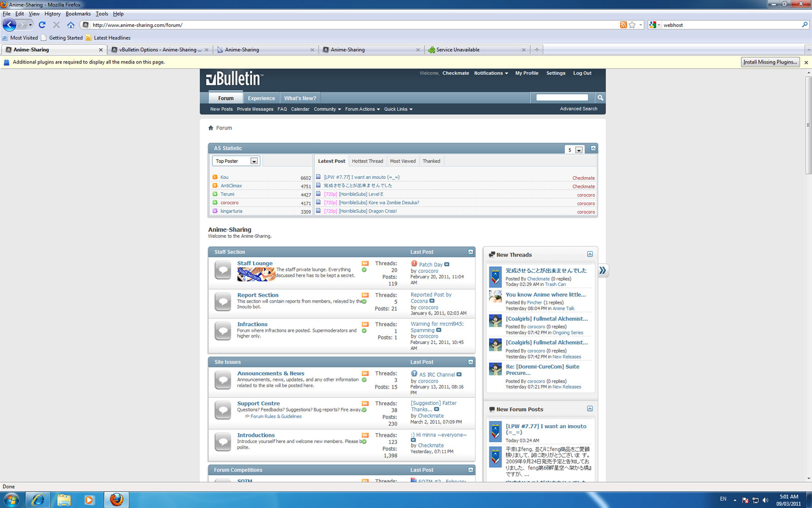Expand the Quick Links dropdown

398,109
